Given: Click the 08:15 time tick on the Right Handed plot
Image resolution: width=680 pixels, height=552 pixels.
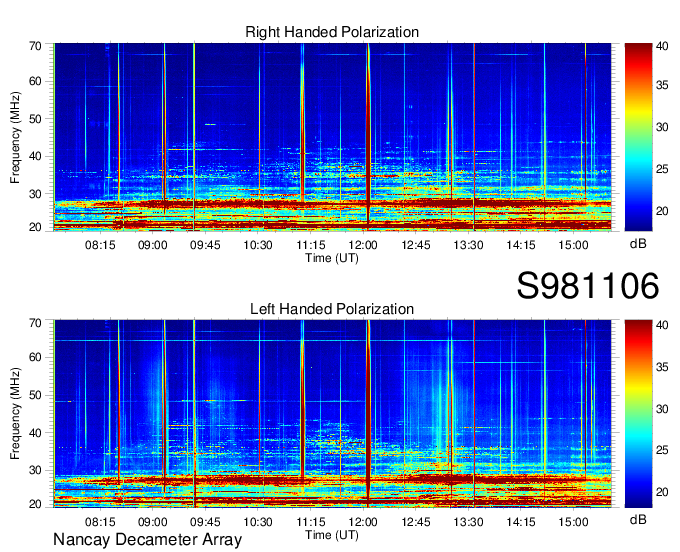Looking at the screenshot, I should pyautogui.click(x=100, y=245).
